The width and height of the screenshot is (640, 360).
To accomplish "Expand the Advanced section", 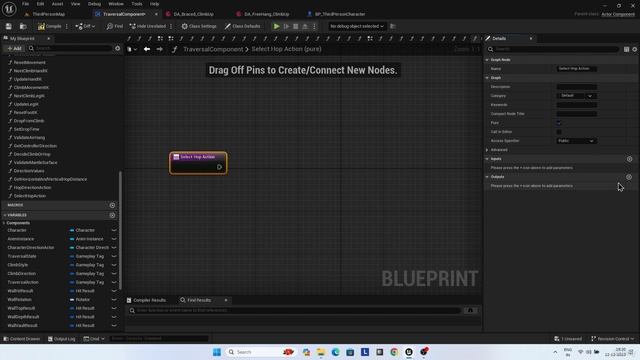I will (487, 150).
